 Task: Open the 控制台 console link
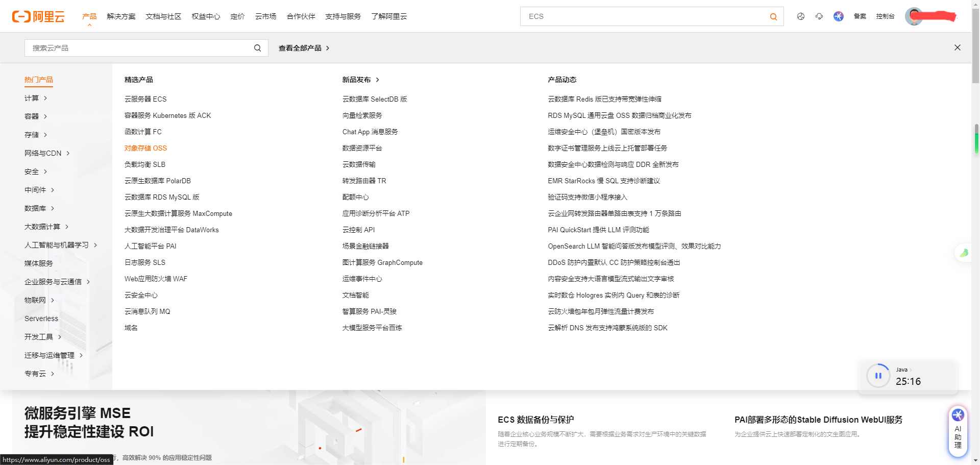[886, 16]
